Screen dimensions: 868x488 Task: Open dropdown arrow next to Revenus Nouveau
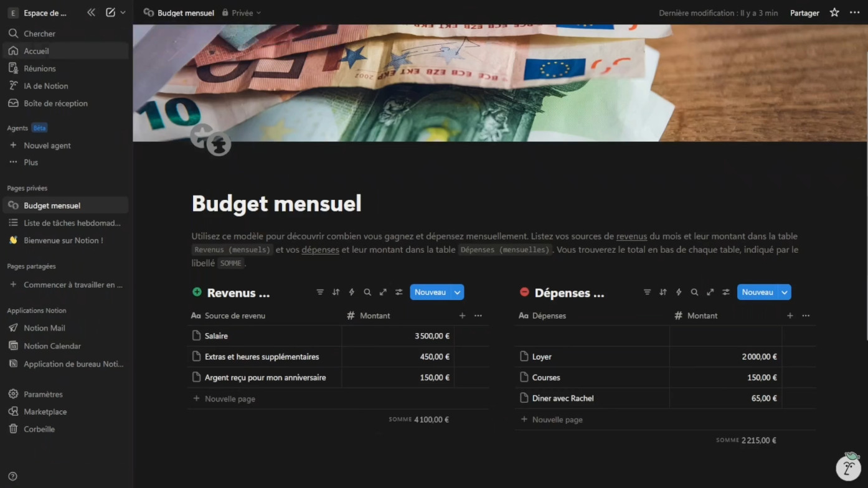(x=458, y=292)
